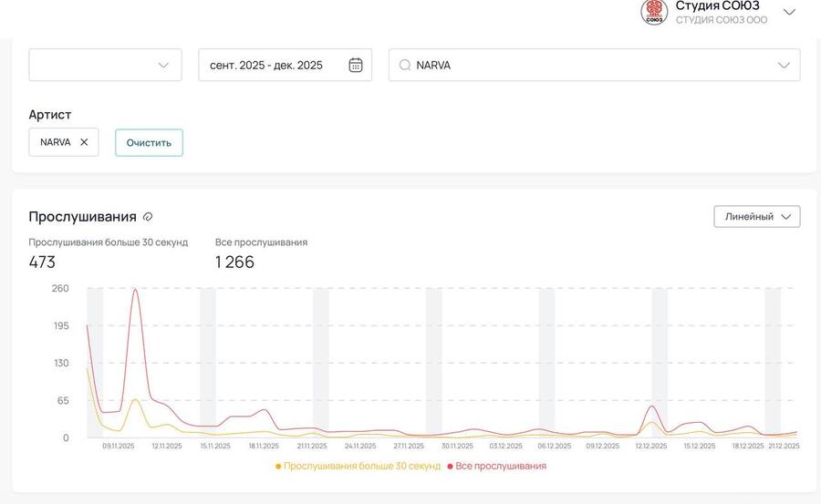Open the Линейный chart type dropdown

756,216
